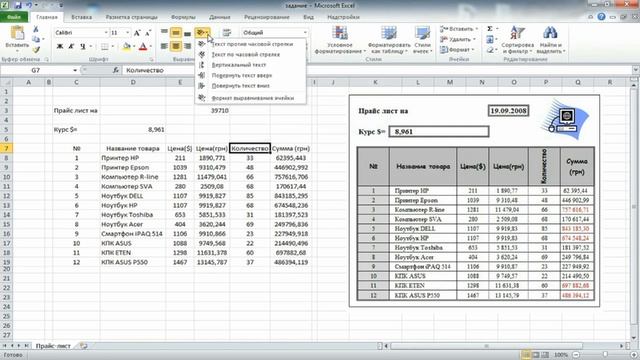Click the Wrap Text icon

pyautogui.click(x=227, y=33)
